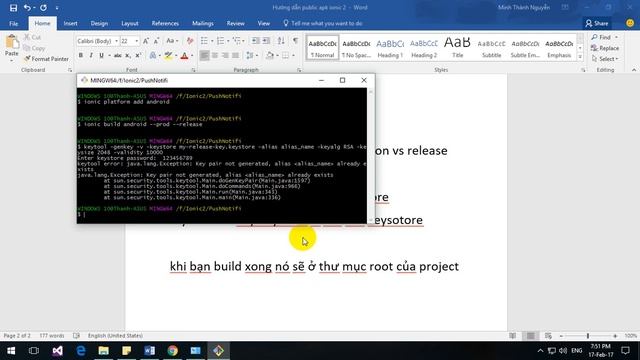Image resolution: width=640 pixels, height=360 pixels.
Task: Sort the selected paragraphs
Action: (x=281, y=41)
